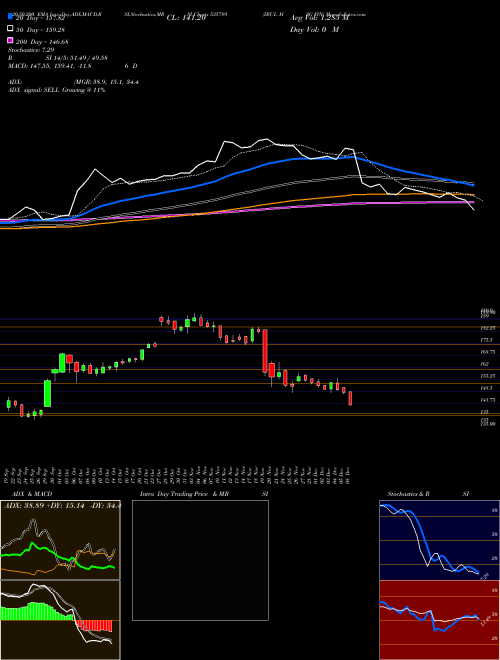Viewport: 500px width, 660px height.
Task: Open the ADX indicator chart panel
Action: tap(60, 540)
